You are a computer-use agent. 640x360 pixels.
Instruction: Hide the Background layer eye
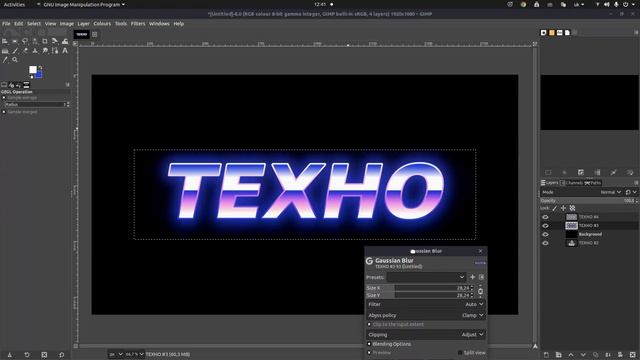pyautogui.click(x=545, y=235)
